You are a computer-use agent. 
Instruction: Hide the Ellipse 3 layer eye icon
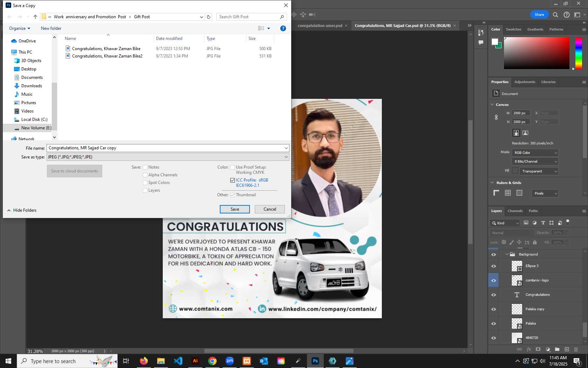point(493,266)
